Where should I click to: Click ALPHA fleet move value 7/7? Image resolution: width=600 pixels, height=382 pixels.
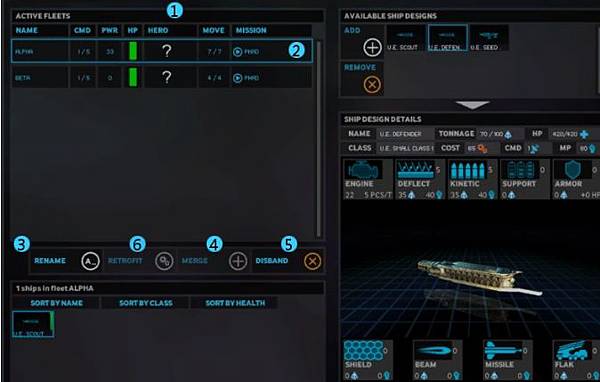pos(214,52)
